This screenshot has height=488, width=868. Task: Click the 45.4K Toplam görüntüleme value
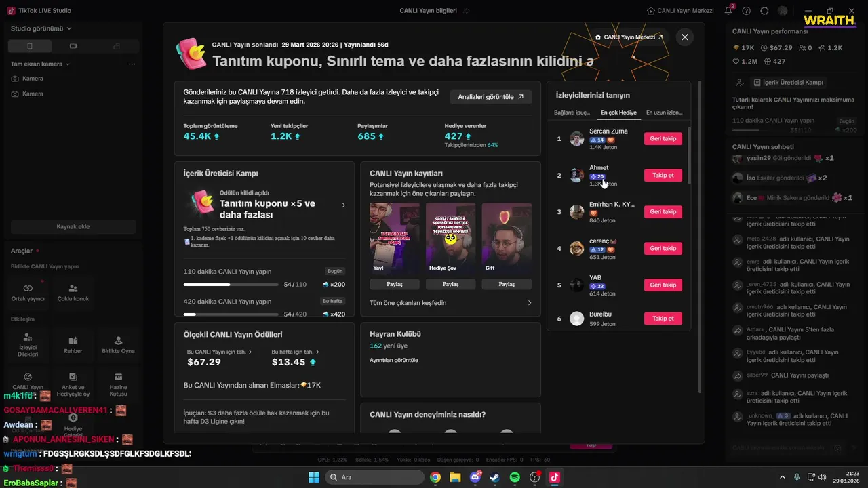[x=197, y=136]
